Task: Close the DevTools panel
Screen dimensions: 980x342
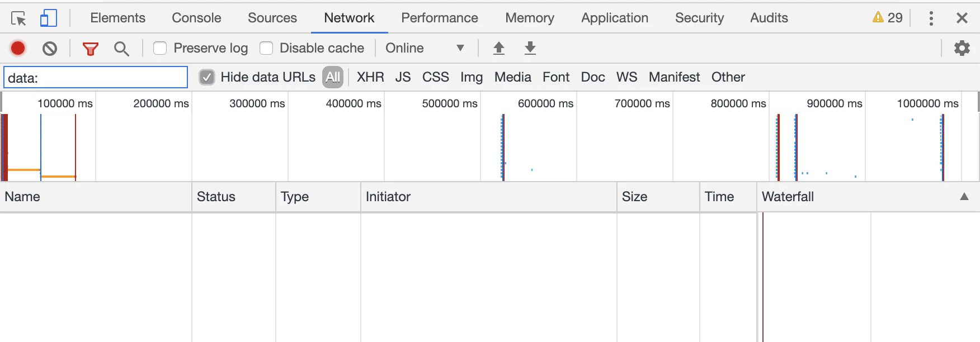Action: pyautogui.click(x=962, y=18)
